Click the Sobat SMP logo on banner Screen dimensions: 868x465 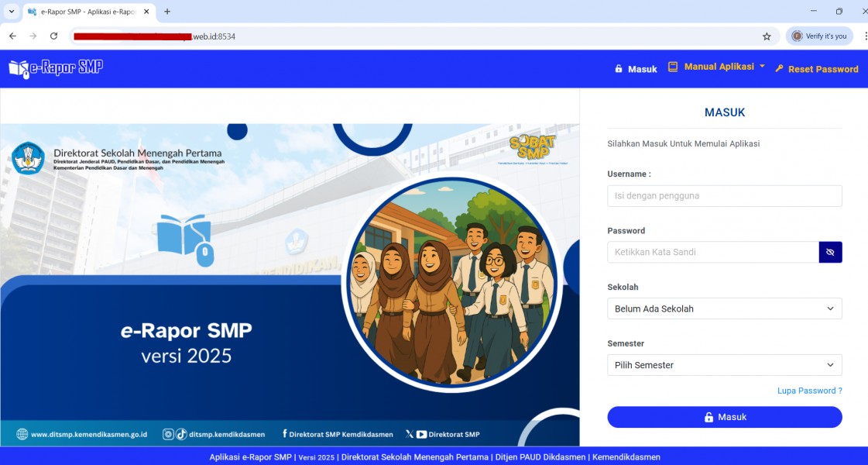pyautogui.click(x=533, y=148)
